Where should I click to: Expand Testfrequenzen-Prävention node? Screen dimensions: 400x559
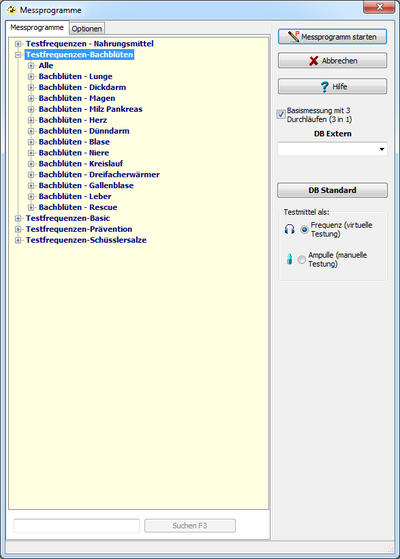(18, 229)
